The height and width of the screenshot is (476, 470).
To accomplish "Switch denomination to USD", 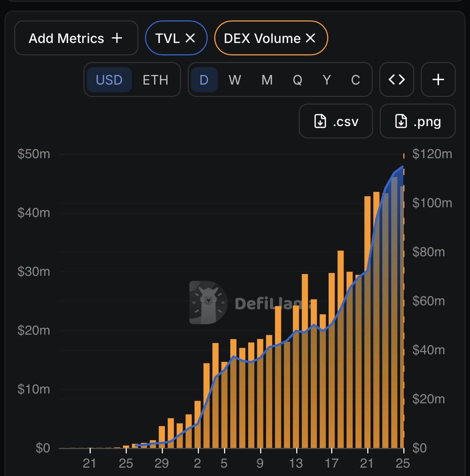I will [x=109, y=80].
